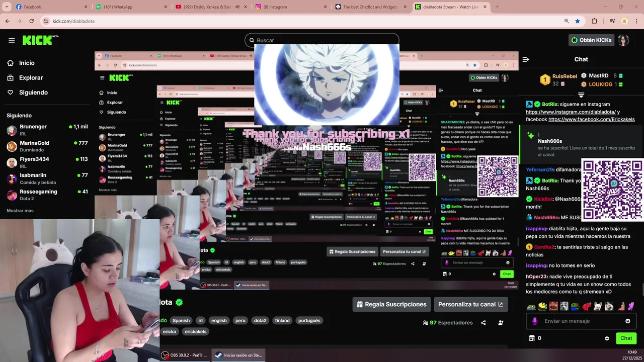Open Iniciar sesión en Steam taskbar item
The image size is (644, 362).
tap(238, 355)
